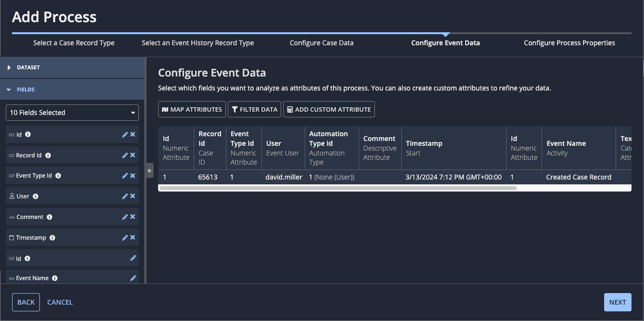Show info for the Event Name field
This screenshot has width=644, height=321.
55,278
